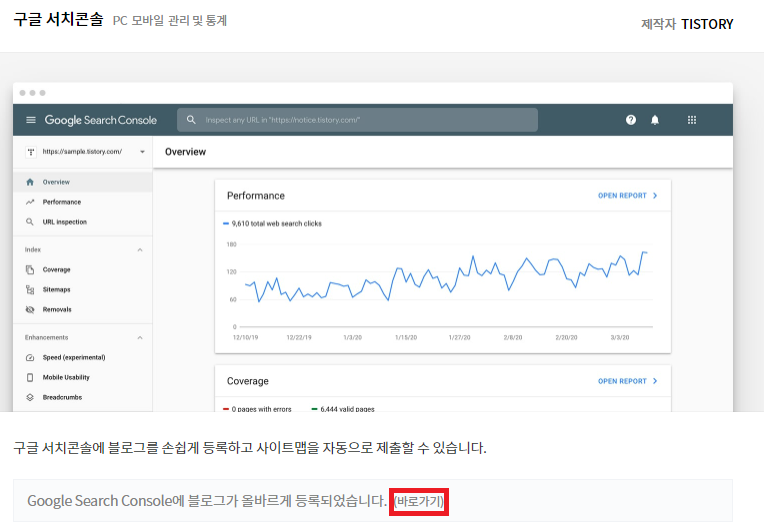This screenshot has height=528, width=764.
Task: Select Breadcrumbs in the sidebar
Action: (x=83, y=397)
